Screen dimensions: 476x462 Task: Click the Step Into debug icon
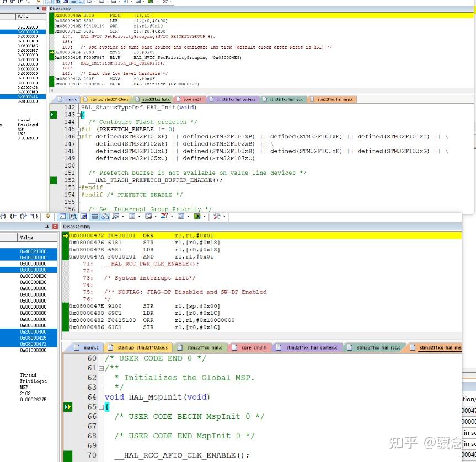click(3, 216)
